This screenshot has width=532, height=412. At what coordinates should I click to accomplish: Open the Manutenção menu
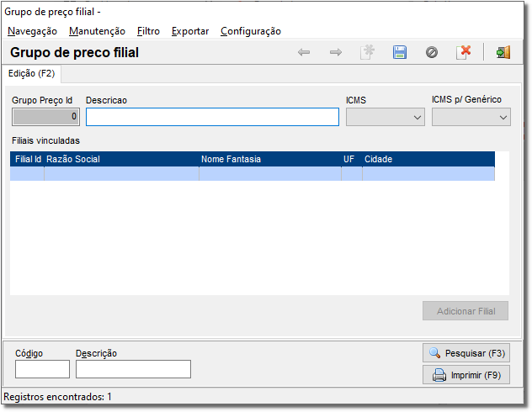tap(97, 31)
